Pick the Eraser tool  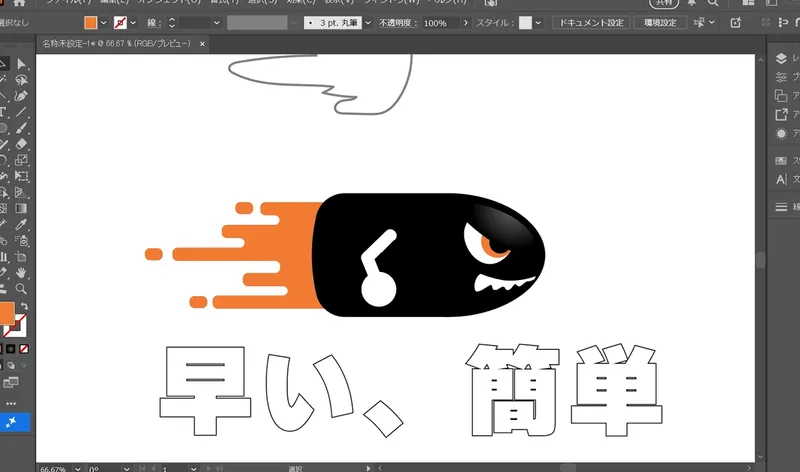pos(22,144)
